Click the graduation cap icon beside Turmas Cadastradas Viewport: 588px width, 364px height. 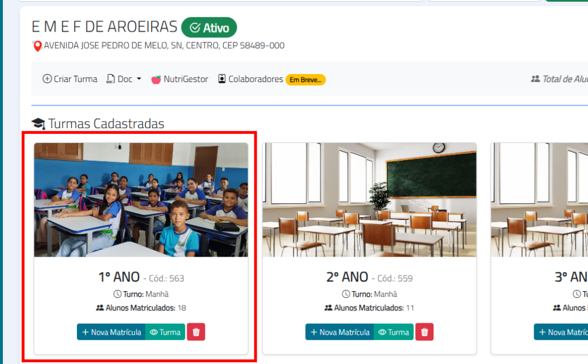click(x=38, y=124)
